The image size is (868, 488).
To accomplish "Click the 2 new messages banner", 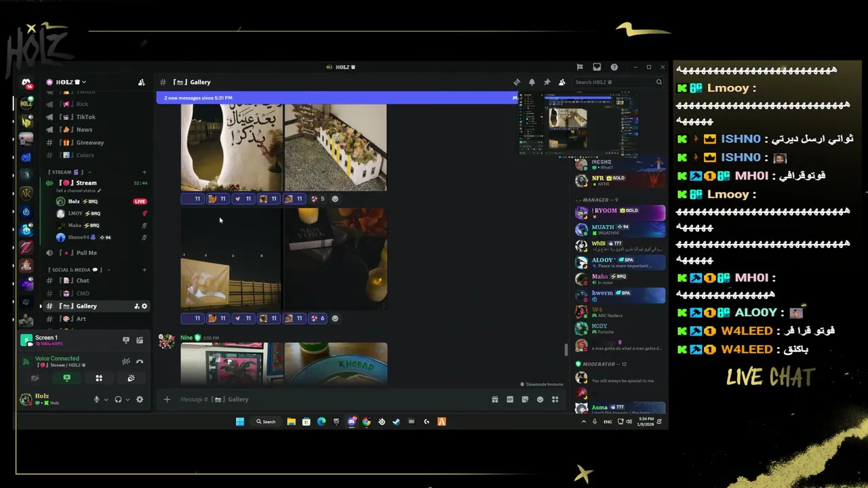I will [337, 98].
